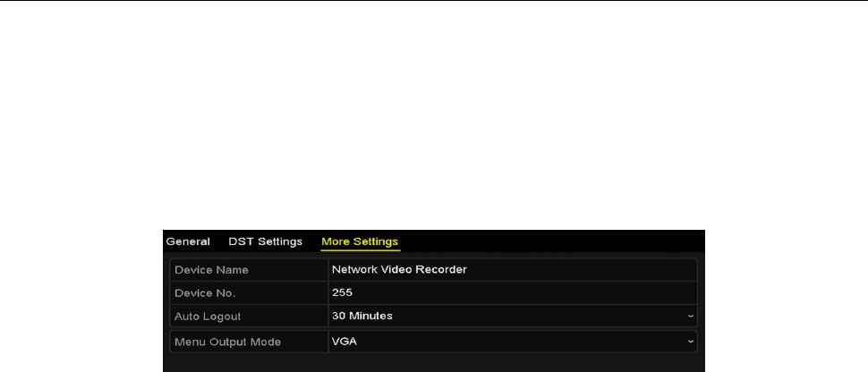Click the Device No. label
Image resolution: width=868 pixels, height=372 pixels.
pyautogui.click(x=205, y=293)
